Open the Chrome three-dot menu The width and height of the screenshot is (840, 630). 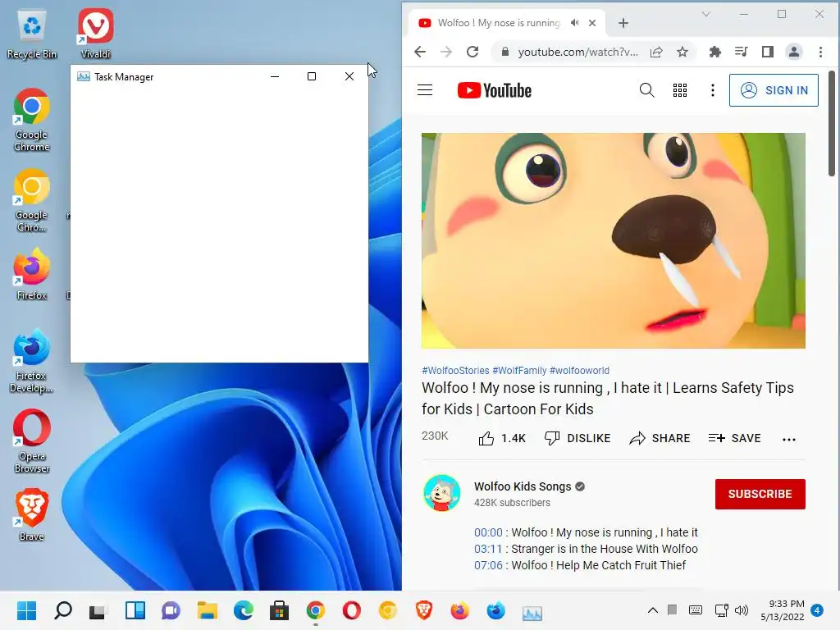tap(820, 52)
